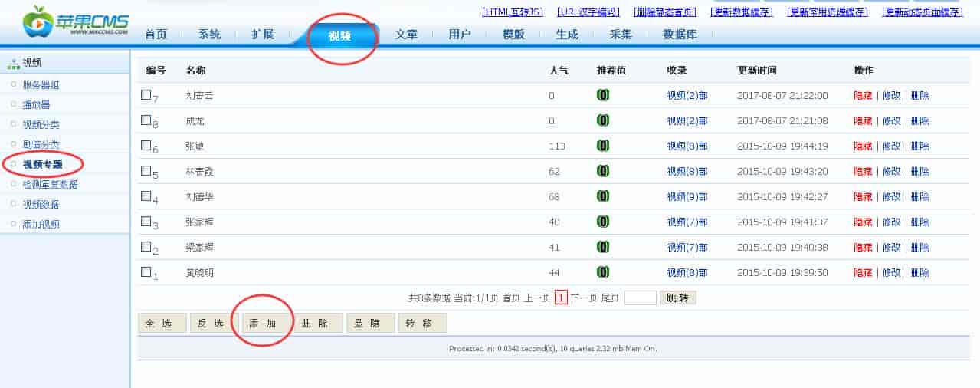Open the 模版 navigation tab
Viewport: 980px width, 388px height.
tap(513, 35)
